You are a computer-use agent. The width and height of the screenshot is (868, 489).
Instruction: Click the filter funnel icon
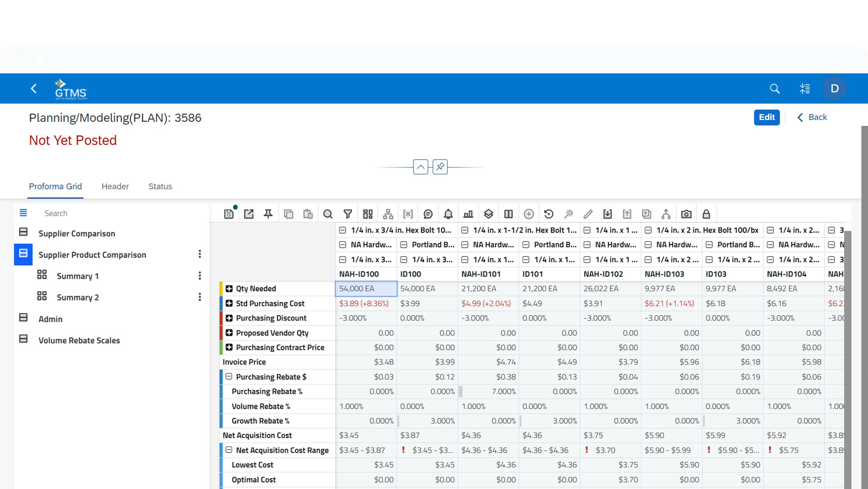point(348,214)
